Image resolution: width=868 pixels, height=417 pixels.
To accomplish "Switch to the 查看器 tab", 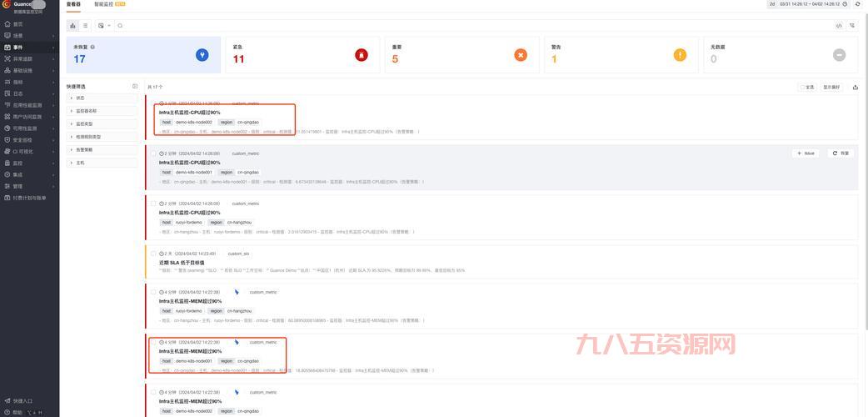I will point(73,4).
